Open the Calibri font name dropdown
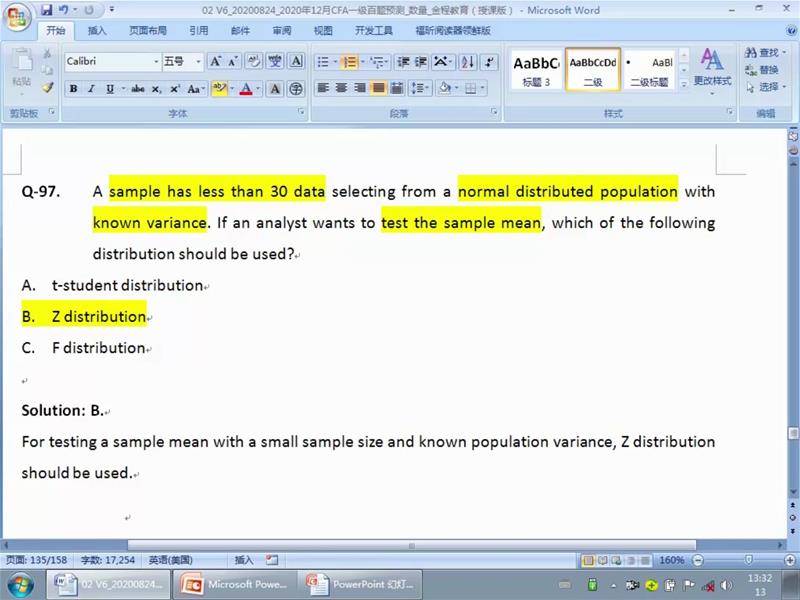The width and height of the screenshot is (800, 600). point(156,62)
